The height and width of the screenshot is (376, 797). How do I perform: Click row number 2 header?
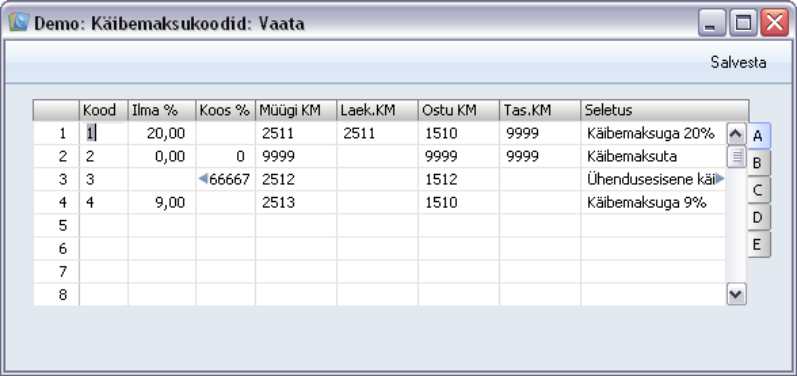[x=56, y=156]
